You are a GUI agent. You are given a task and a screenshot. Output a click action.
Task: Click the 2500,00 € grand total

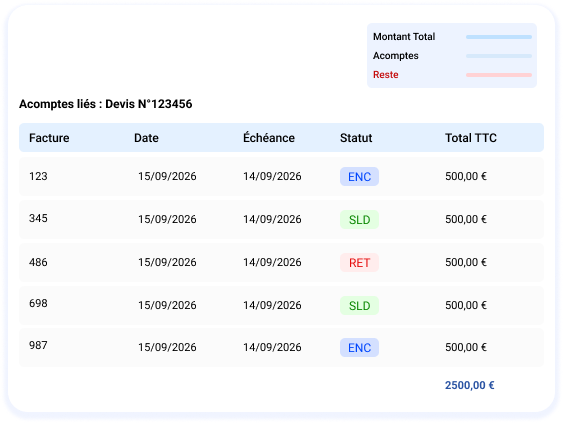[x=470, y=385]
